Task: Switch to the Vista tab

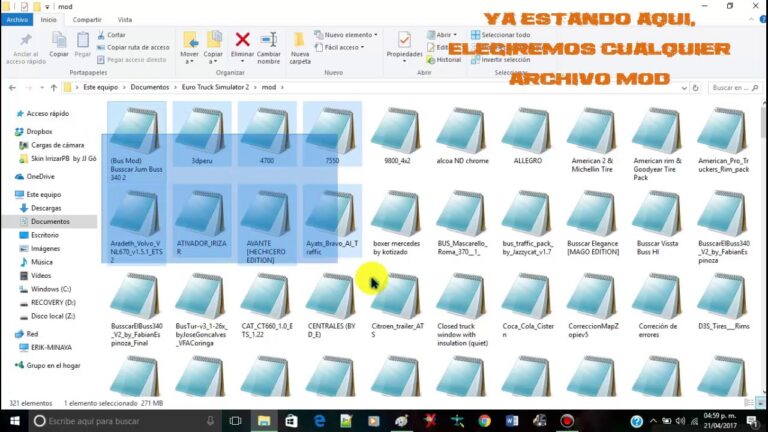Action: point(125,20)
